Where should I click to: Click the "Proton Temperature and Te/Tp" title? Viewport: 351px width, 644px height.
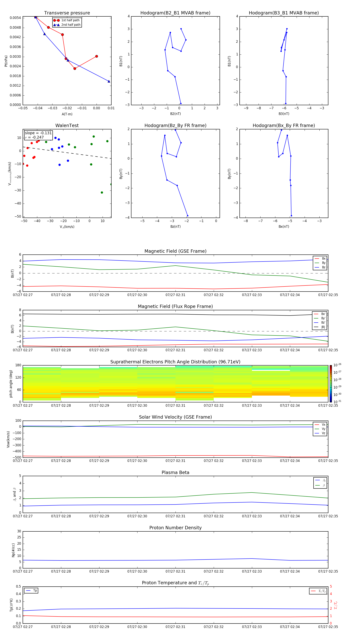click(175, 583)
